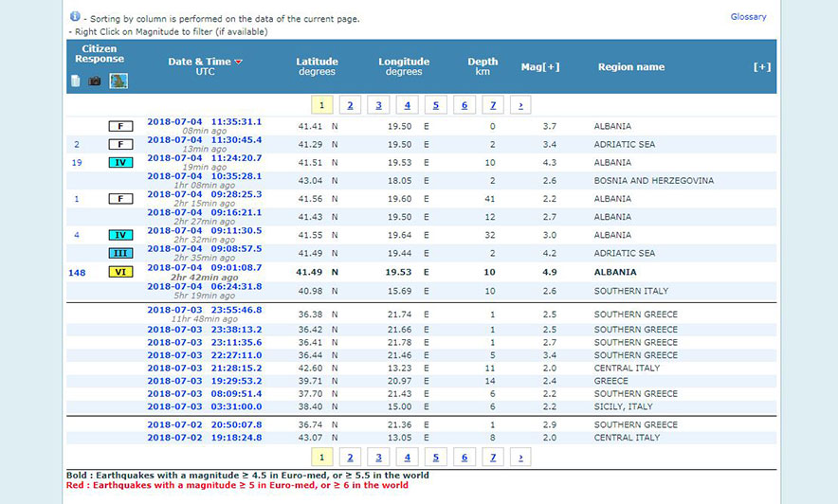This screenshot has height=504, width=838.
Task: Open the 2018-07-03 19:29:53.2 Greece event
Action: [x=204, y=381]
